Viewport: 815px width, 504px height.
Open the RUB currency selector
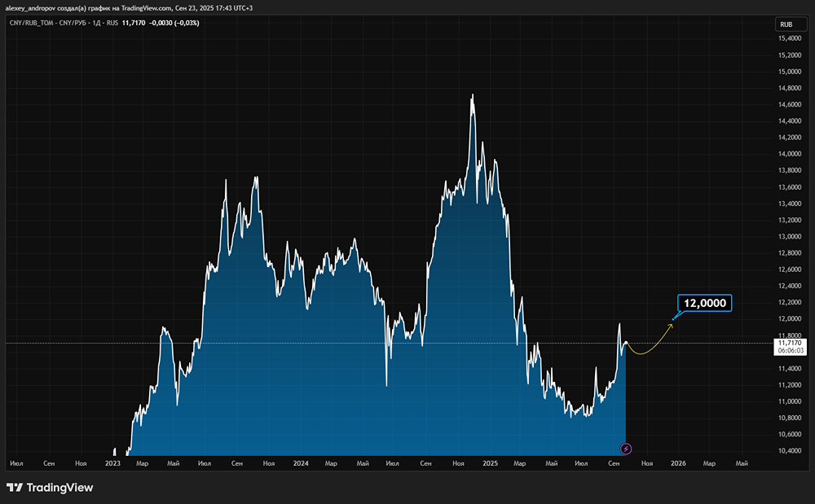click(x=786, y=24)
